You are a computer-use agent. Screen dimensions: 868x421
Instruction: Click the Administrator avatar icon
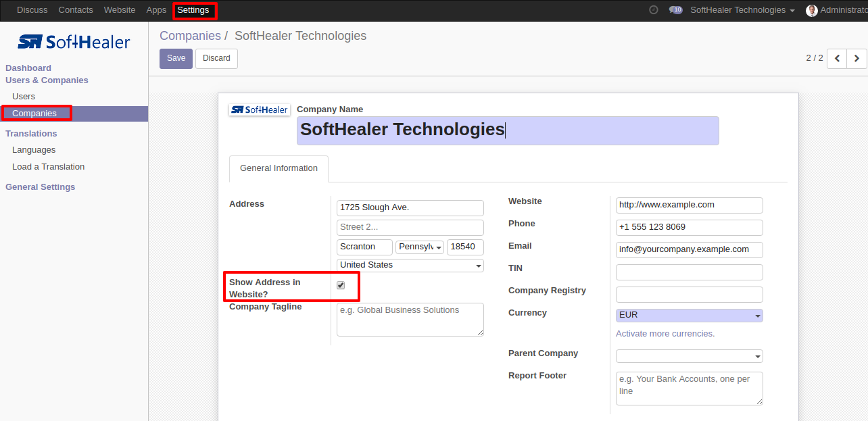(x=812, y=10)
